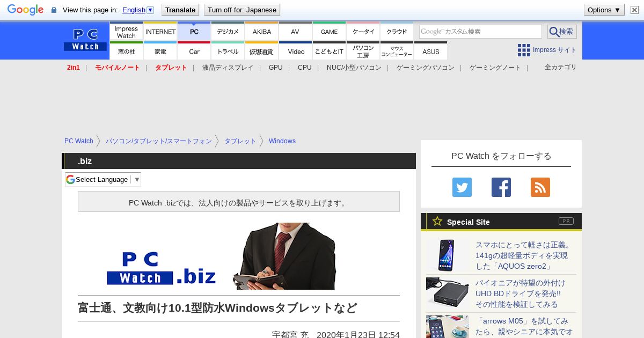Open the トラベル tab

coord(228,51)
